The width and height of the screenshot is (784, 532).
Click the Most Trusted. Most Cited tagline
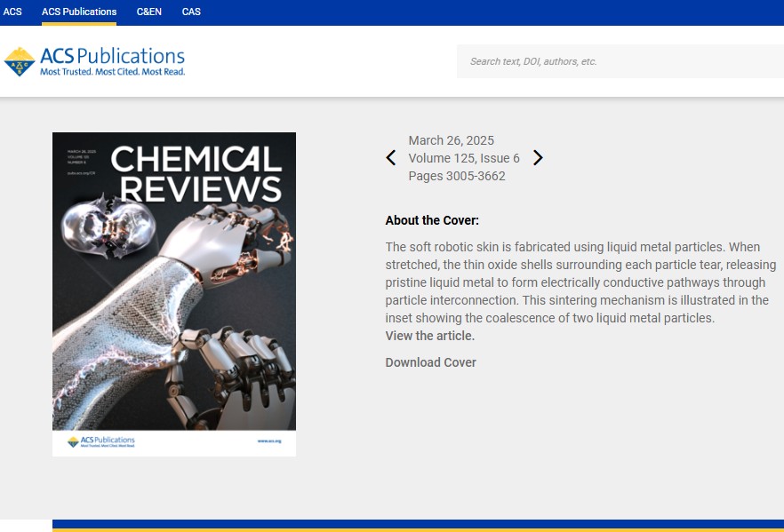(x=112, y=72)
